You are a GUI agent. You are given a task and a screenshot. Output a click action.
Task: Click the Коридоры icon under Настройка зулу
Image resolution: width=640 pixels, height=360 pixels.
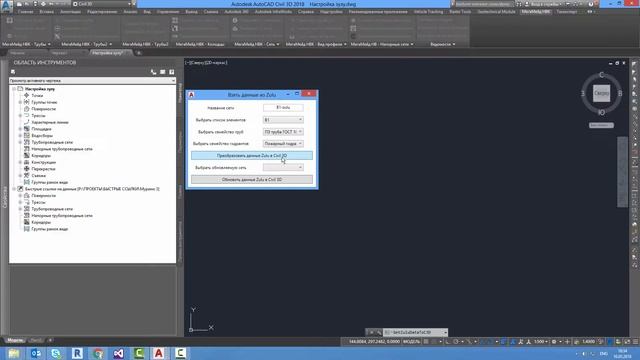(x=27, y=156)
